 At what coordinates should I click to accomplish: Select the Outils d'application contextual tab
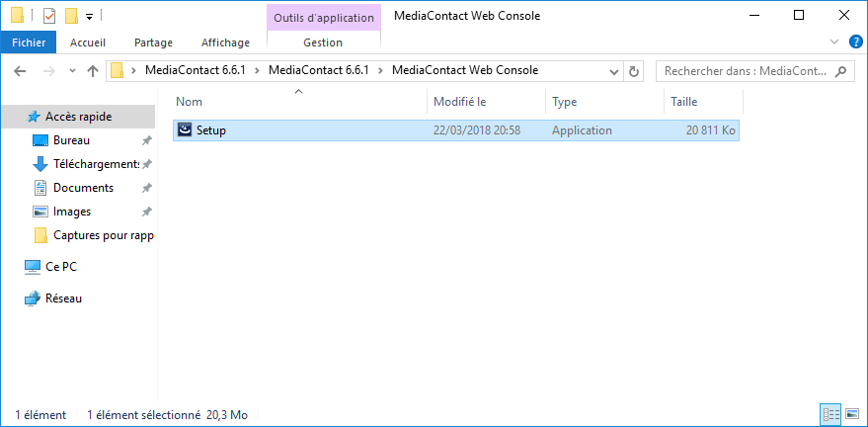point(324,18)
